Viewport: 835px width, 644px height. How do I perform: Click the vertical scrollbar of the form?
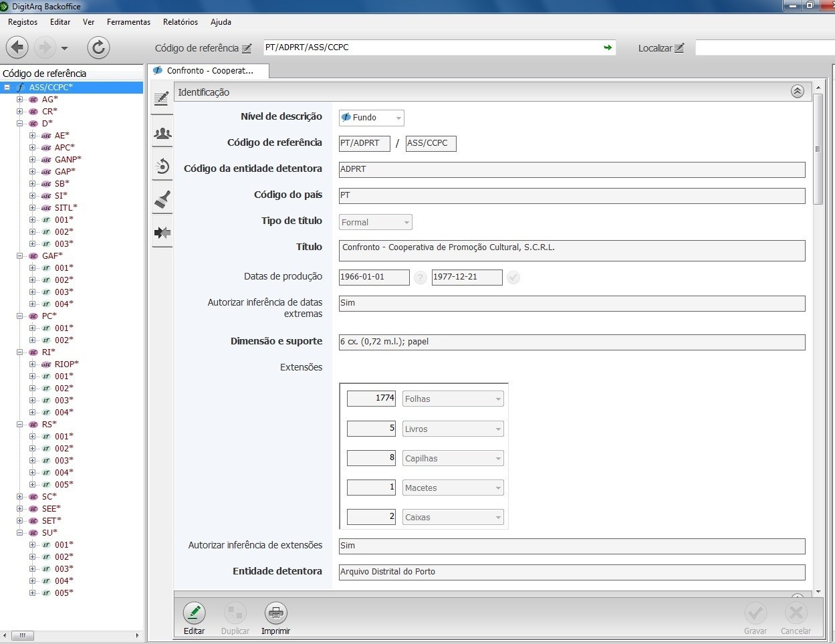coord(818,149)
